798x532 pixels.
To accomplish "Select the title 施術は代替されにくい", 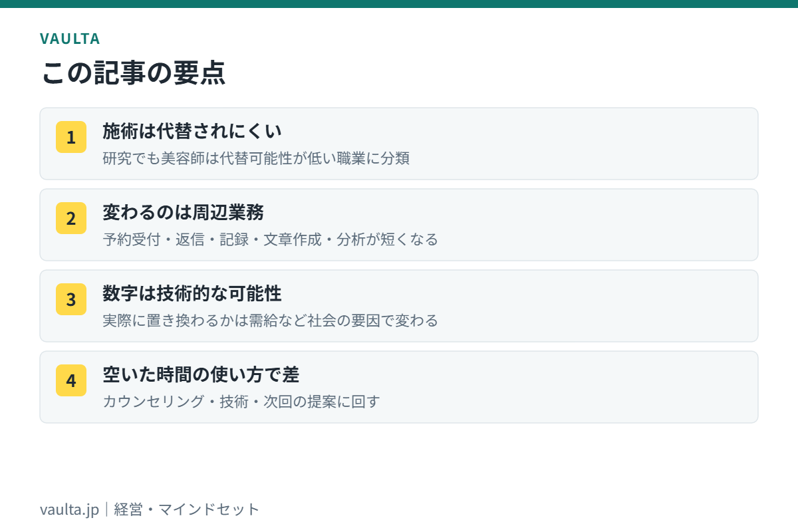I will (x=192, y=131).
